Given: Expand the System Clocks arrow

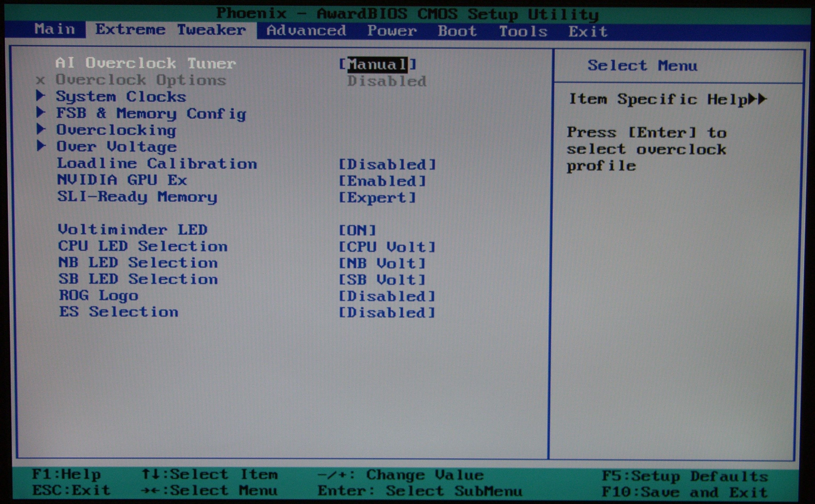Looking at the screenshot, I should coord(41,96).
